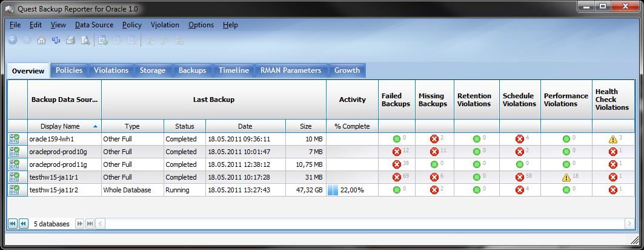Open the Edit menu
644x250 pixels.
[x=36, y=25]
